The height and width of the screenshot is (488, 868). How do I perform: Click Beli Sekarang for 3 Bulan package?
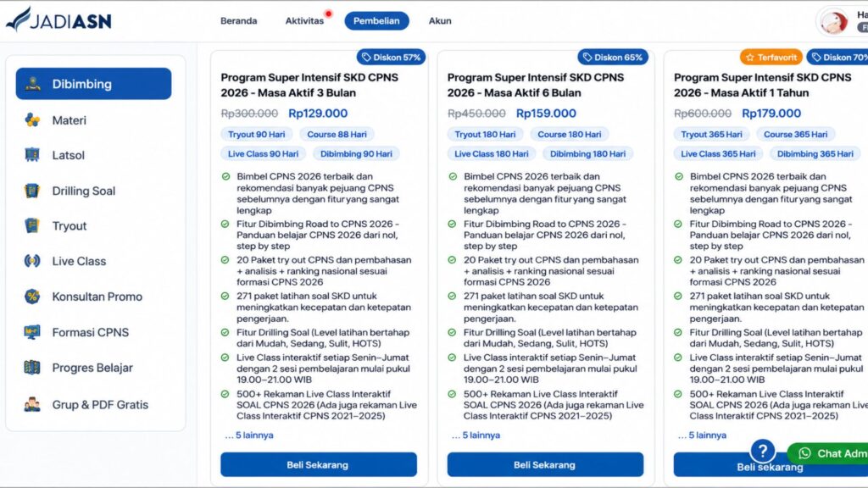pos(319,465)
